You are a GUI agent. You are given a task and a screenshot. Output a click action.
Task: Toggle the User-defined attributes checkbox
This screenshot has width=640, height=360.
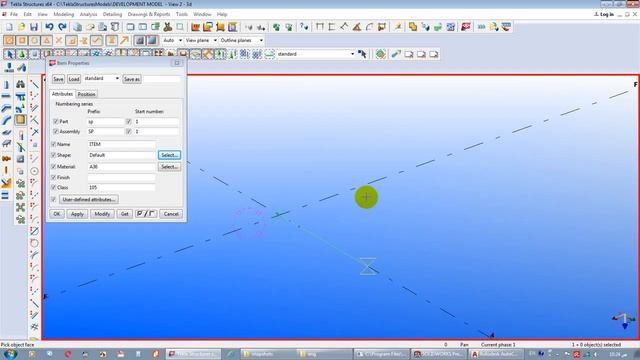tap(53, 199)
